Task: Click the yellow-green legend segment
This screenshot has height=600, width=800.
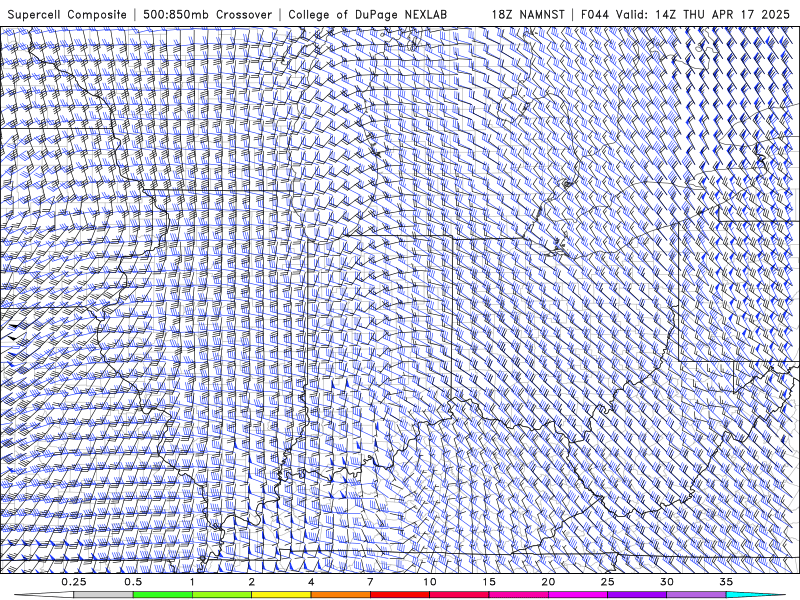Action: tap(222, 595)
